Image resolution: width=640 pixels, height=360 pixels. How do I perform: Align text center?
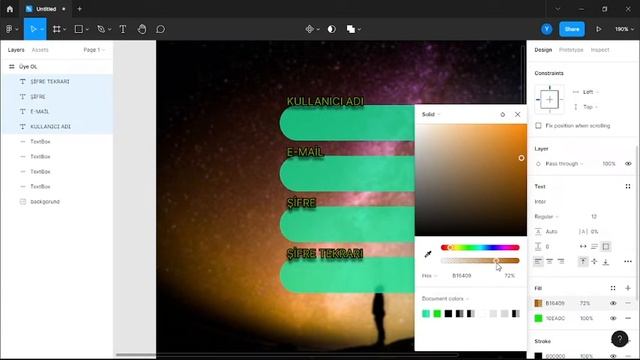pos(549,261)
